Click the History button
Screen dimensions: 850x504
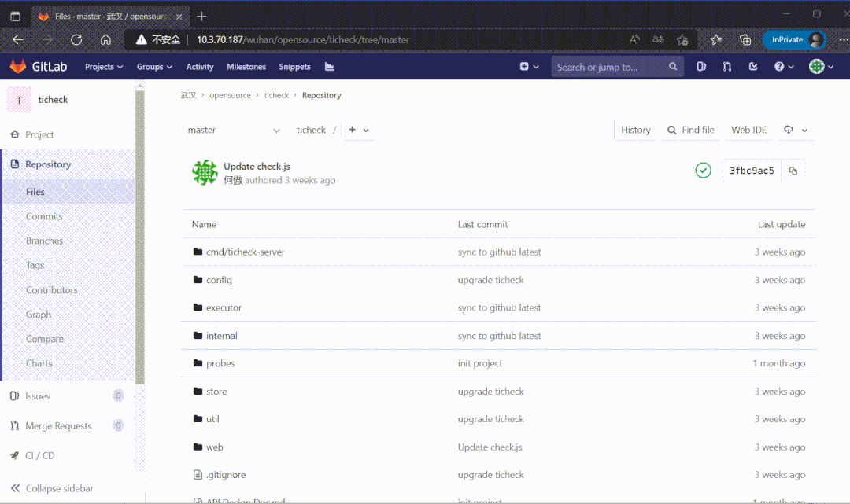[635, 130]
